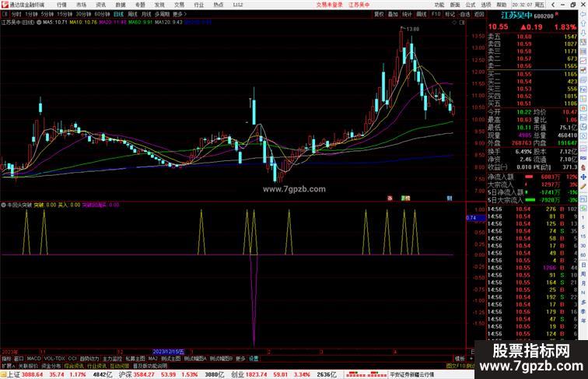Click the 创业 index in status bar
This screenshot has width=588, height=379.
[237, 374]
